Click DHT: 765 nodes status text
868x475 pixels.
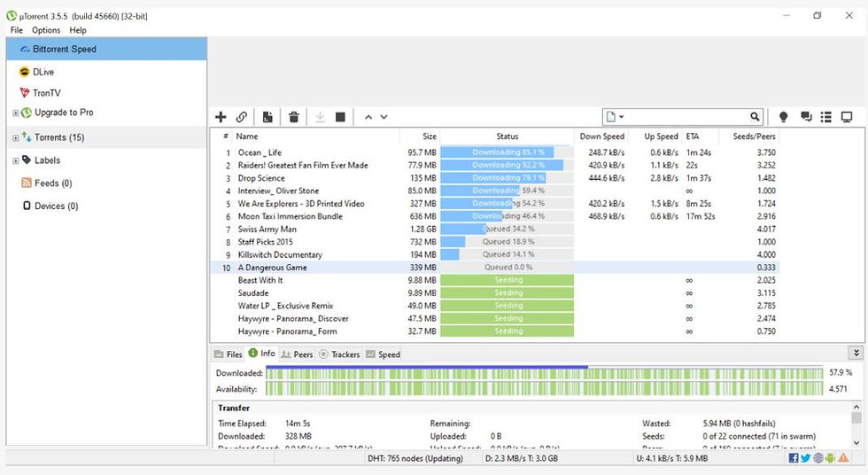pos(415,458)
